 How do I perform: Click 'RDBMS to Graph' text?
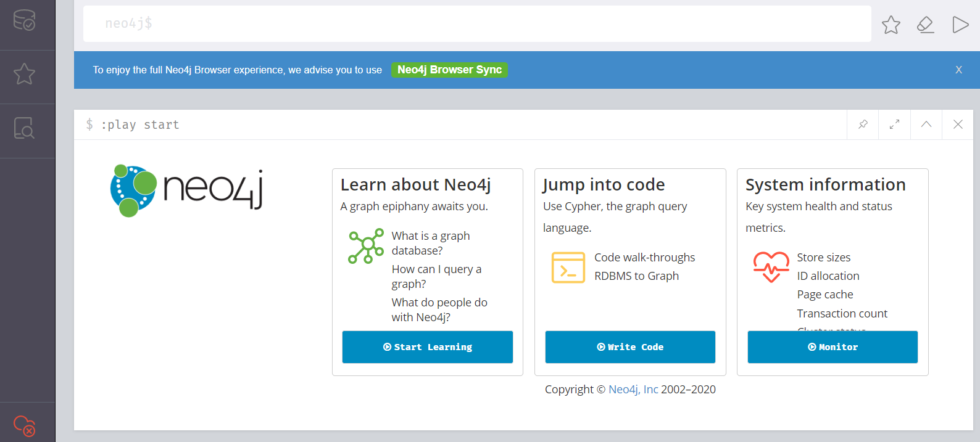pos(636,276)
